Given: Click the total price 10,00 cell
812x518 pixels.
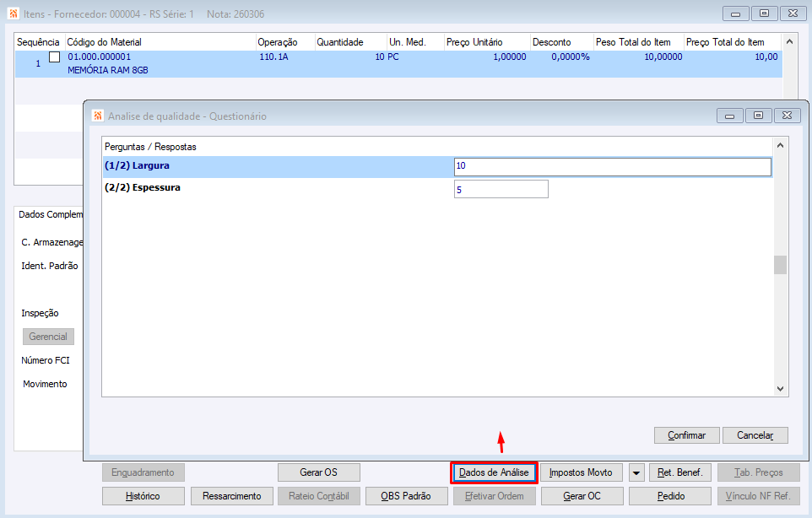Looking at the screenshot, I should [x=766, y=57].
